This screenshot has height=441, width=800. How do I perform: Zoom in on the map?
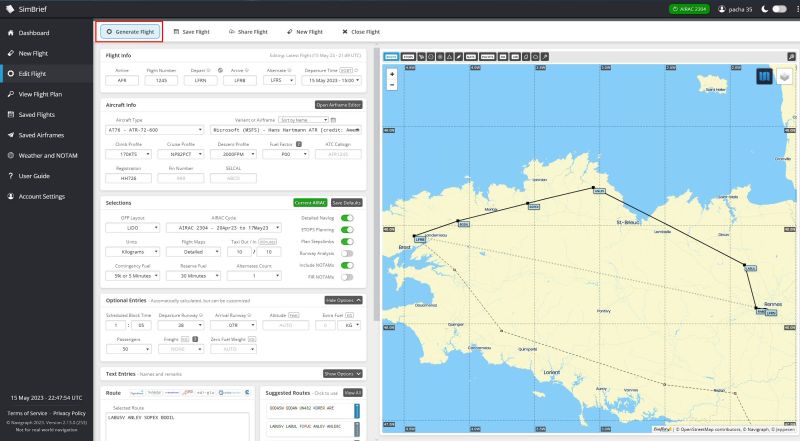point(392,74)
